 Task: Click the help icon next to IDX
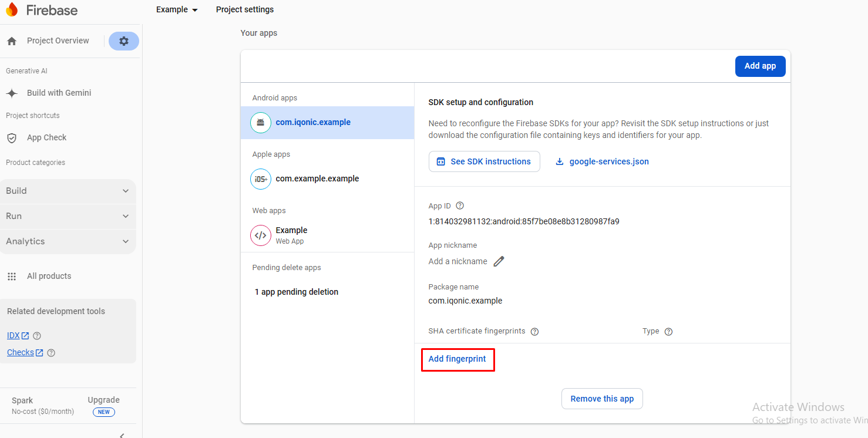click(37, 336)
